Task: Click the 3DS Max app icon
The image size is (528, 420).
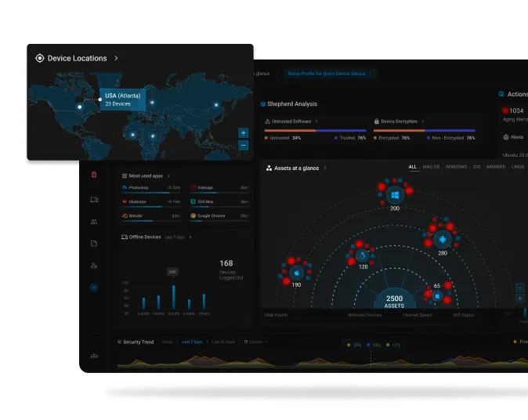Action: (193, 201)
